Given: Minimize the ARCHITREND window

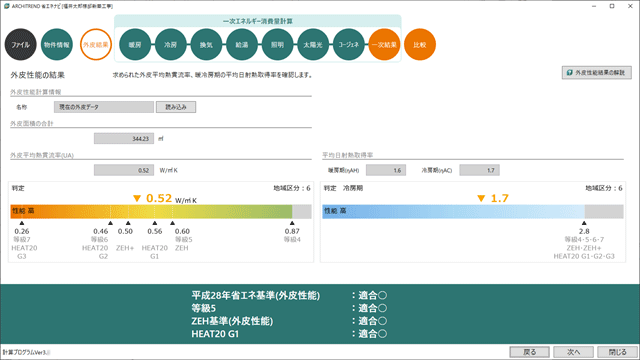Looking at the screenshot, I should [x=594, y=6].
